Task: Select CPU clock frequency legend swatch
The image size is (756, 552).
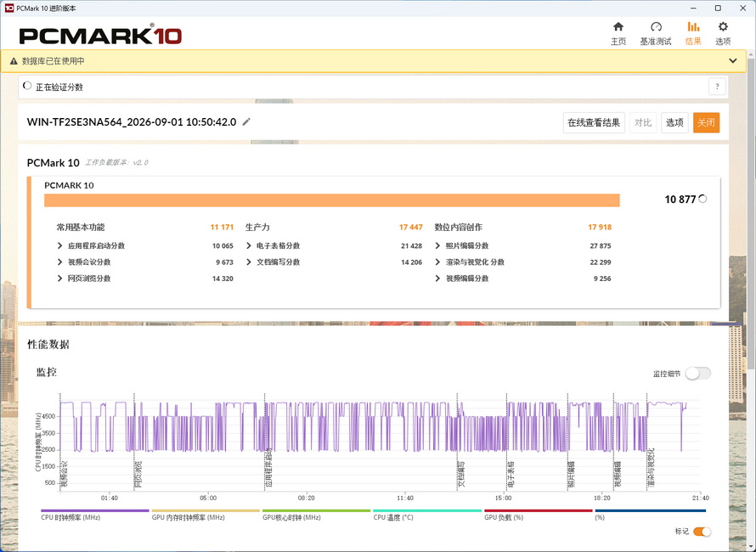Action: [x=95, y=510]
